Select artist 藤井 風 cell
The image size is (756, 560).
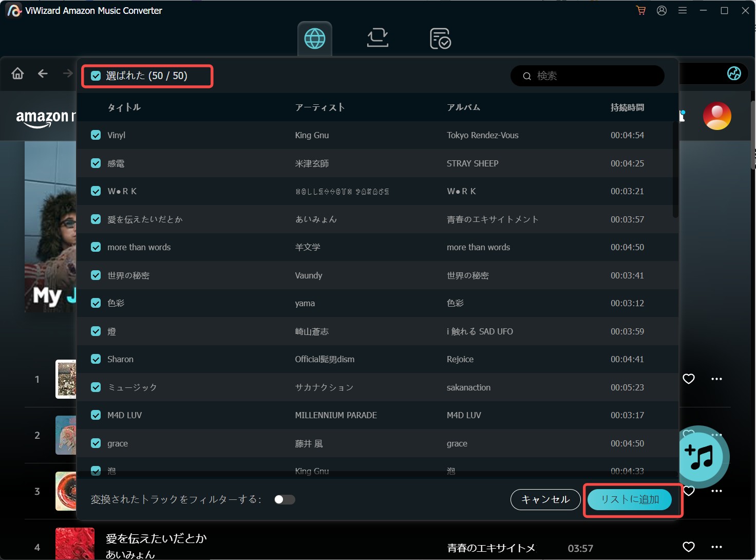pyautogui.click(x=309, y=443)
